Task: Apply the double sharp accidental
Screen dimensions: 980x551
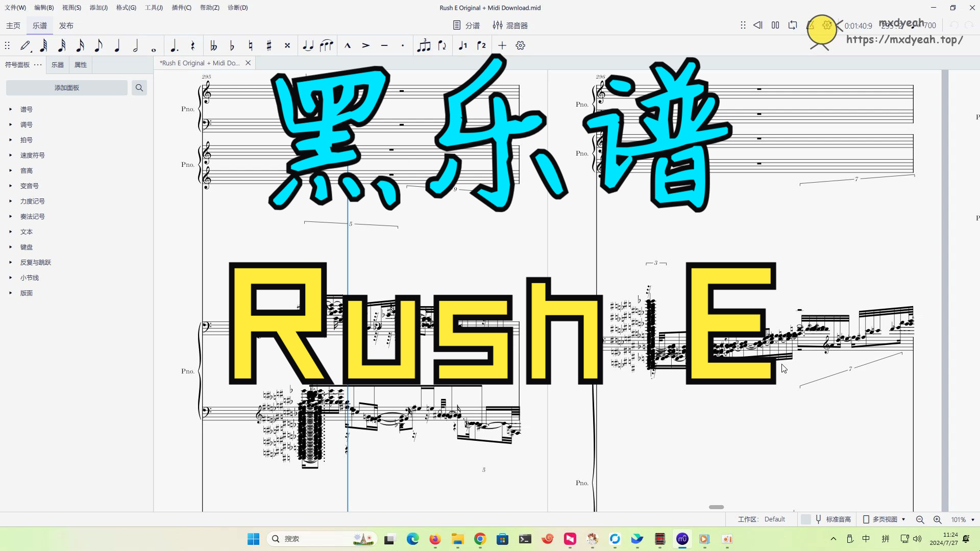Action: coord(287,46)
